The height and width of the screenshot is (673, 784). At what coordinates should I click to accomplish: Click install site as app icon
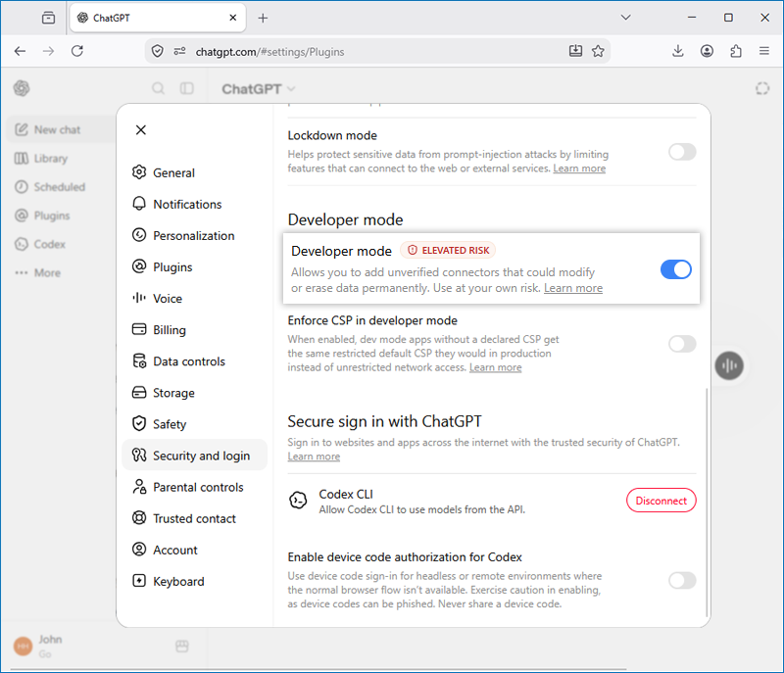(x=575, y=51)
